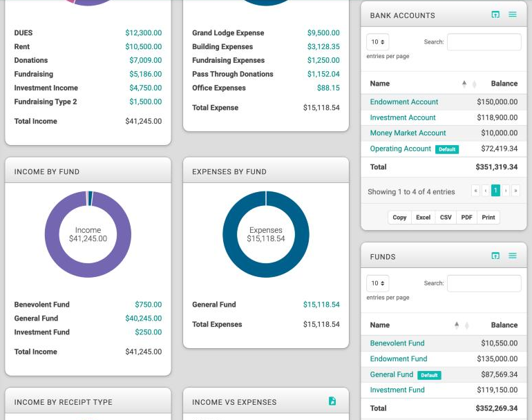Focus the Funds search field
The height and width of the screenshot is (420, 532).
click(484, 283)
